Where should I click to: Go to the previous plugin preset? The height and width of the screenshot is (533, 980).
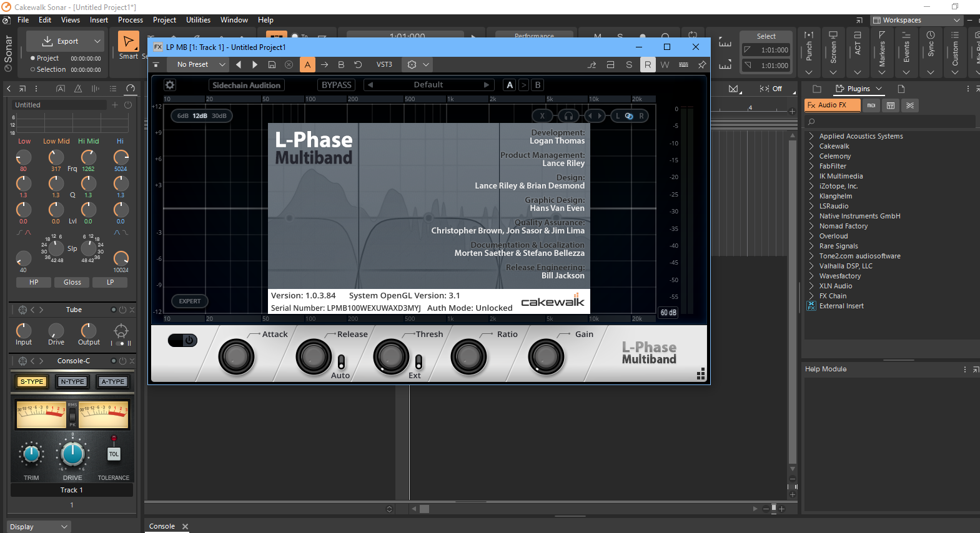[x=239, y=64]
